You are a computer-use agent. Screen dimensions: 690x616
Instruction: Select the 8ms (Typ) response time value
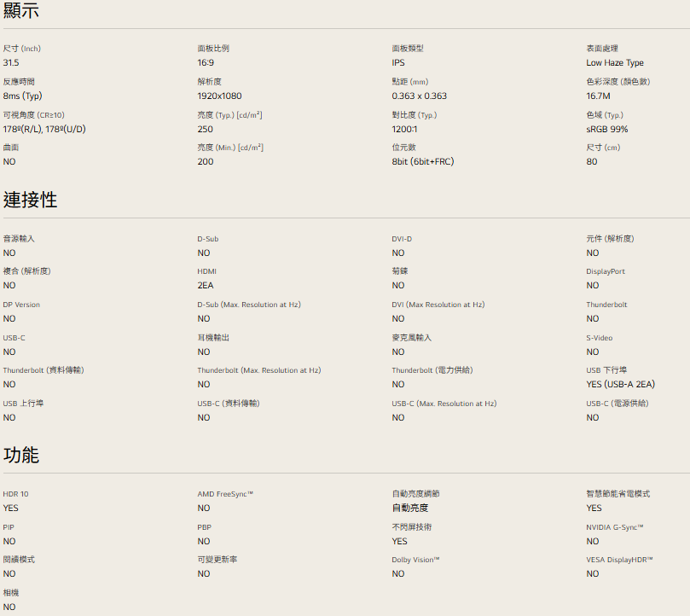click(22, 96)
